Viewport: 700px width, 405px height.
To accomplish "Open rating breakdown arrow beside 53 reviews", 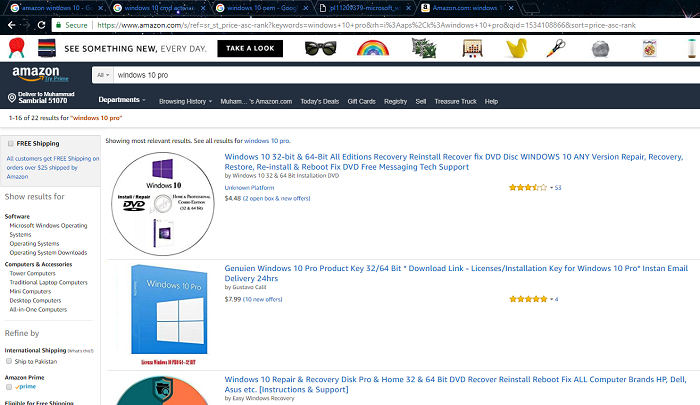I will click(551, 188).
